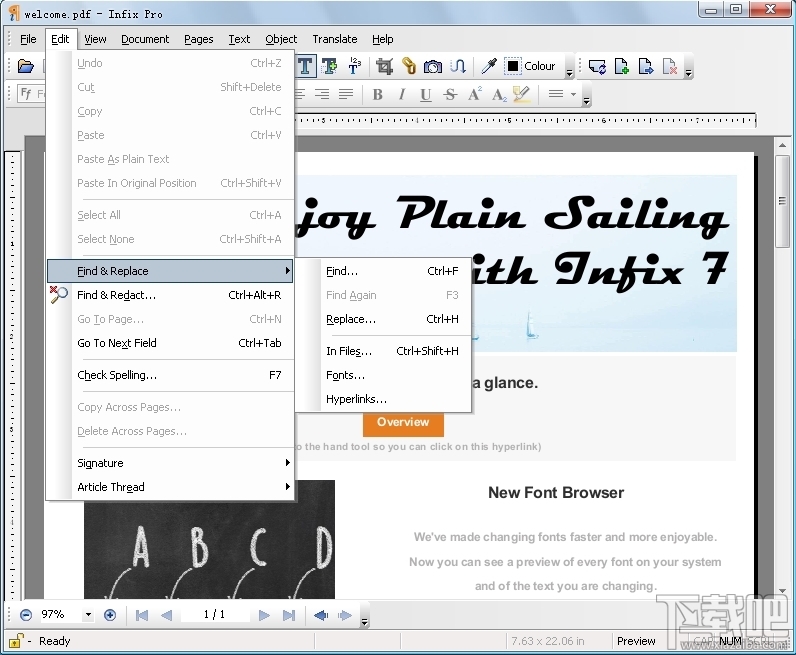Select Check Spelling... menu entry
The width and height of the screenshot is (796, 655).
tap(170, 375)
